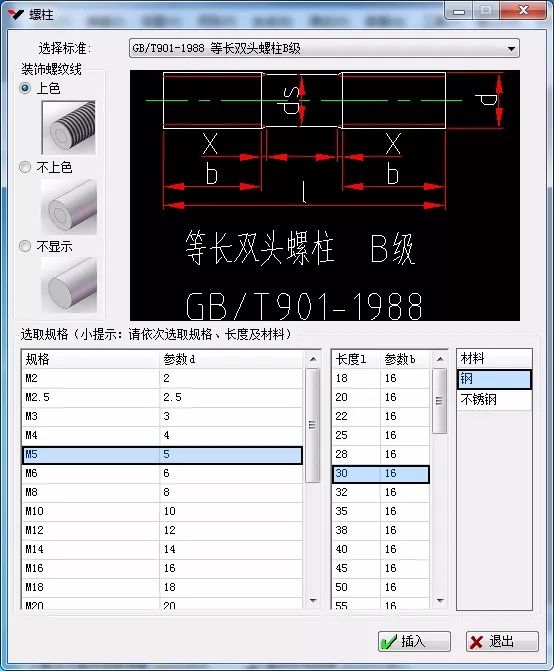The height and width of the screenshot is (671, 554).
Task: Click the 规格 list scrollbar thumb
Action: [x=313, y=425]
